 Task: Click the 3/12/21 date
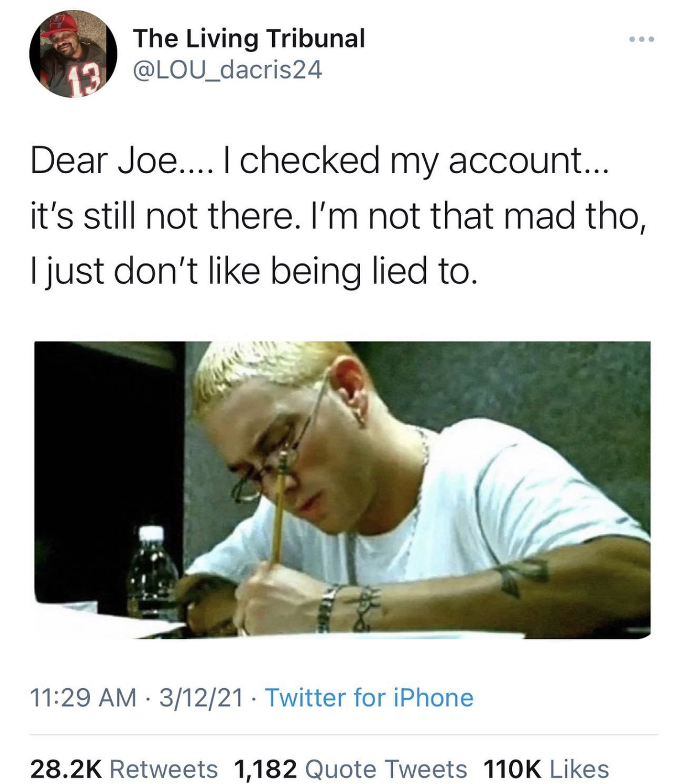tap(201, 698)
